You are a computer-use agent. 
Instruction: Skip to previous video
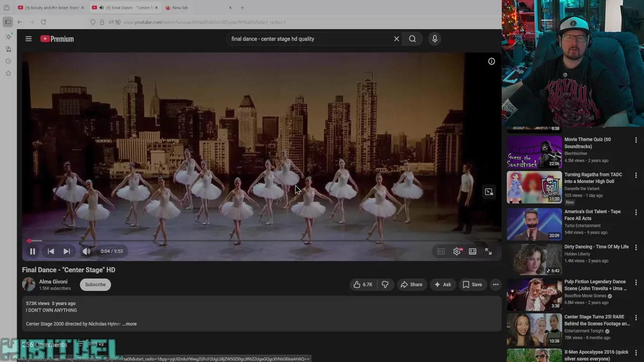51,251
